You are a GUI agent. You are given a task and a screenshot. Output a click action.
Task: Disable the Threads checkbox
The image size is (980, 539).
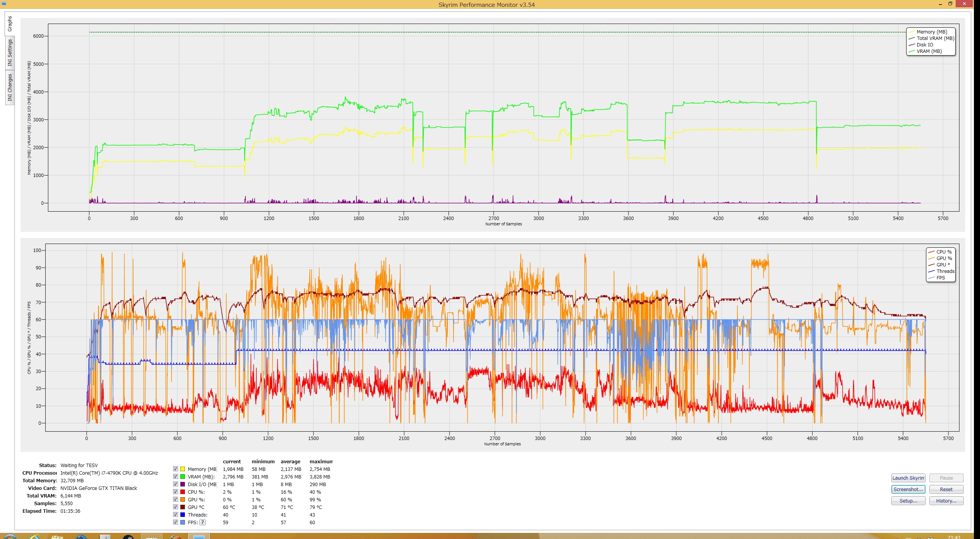[175, 515]
